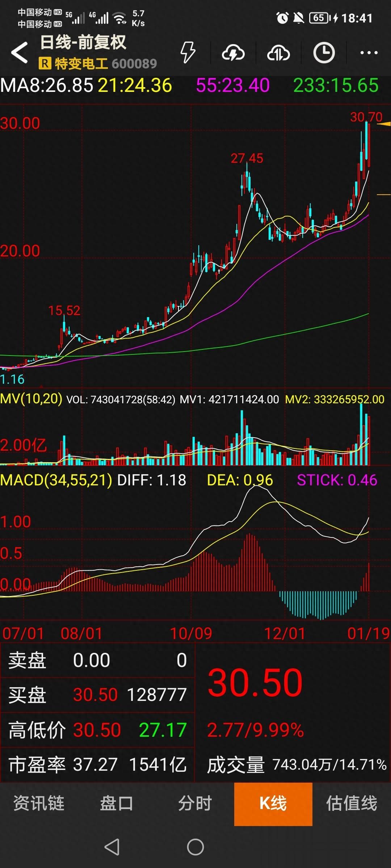Tap the muted bell notification icon

[x=299, y=18]
